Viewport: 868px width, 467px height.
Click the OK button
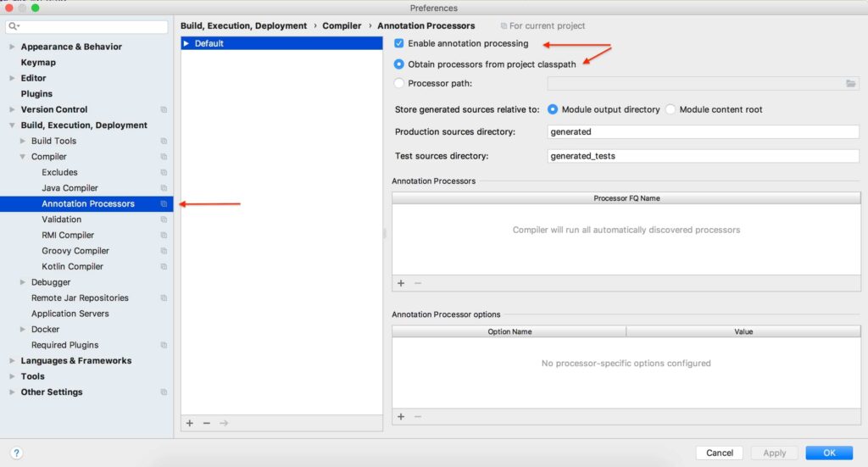(x=829, y=453)
